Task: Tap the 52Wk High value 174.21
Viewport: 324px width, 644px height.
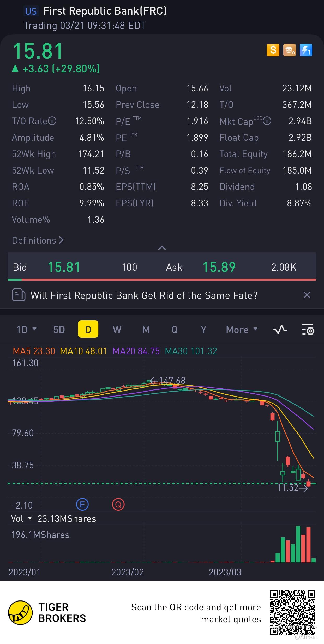Action: (91, 154)
